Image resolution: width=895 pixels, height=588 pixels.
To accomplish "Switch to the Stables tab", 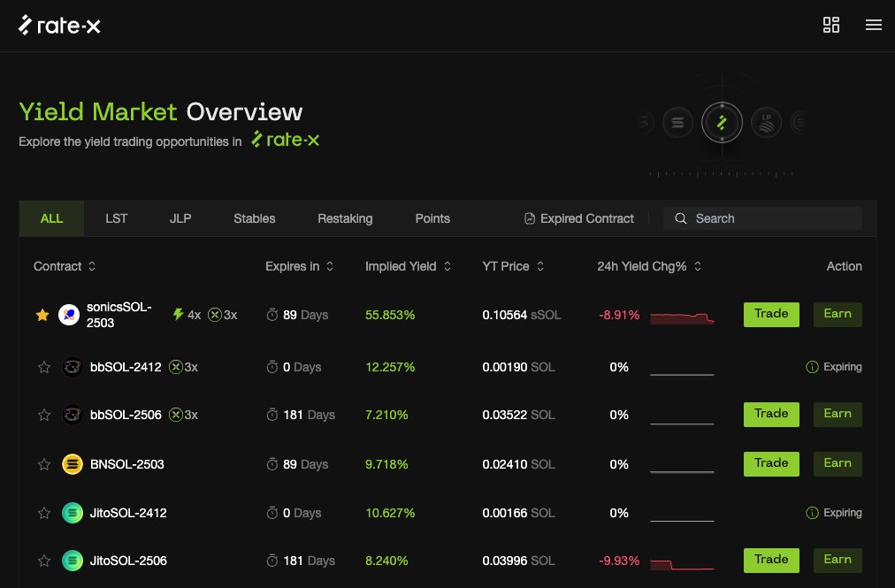I will coord(254,218).
